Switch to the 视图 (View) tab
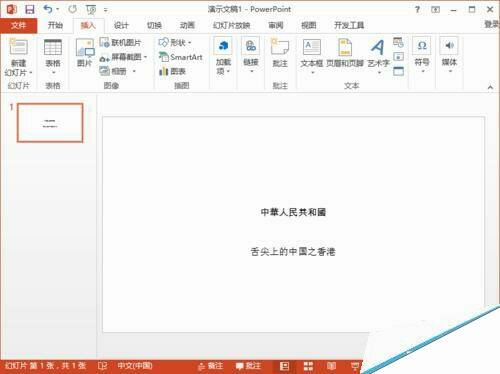 [x=309, y=25]
